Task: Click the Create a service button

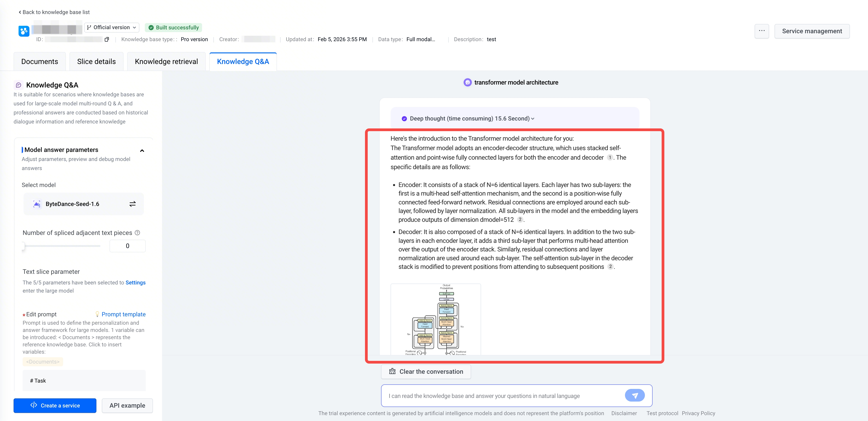Action: coord(55,405)
